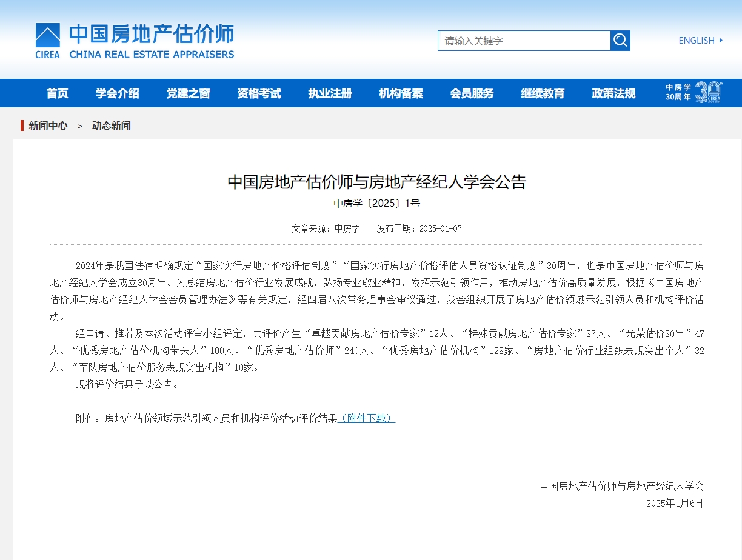Click the CIREA logo icon
742x560 pixels.
coord(48,35)
